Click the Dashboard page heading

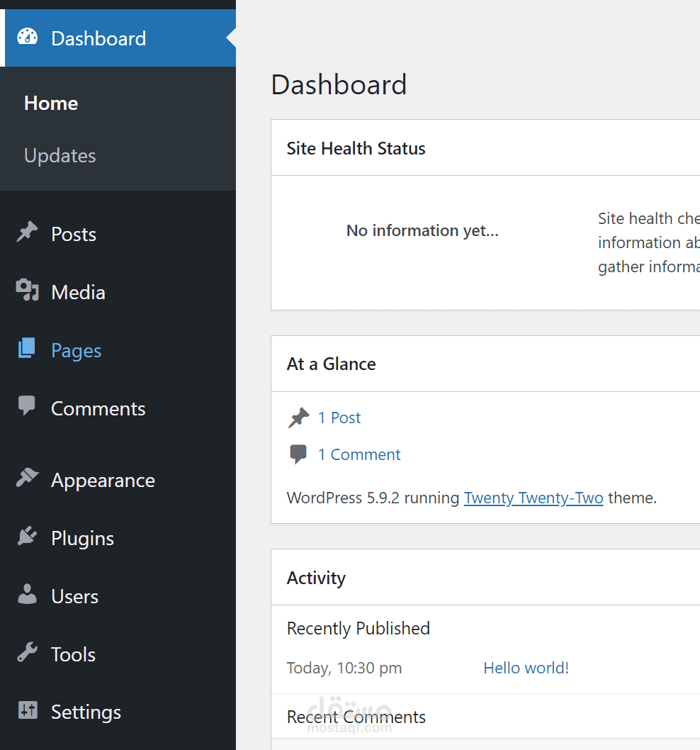(339, 84)
